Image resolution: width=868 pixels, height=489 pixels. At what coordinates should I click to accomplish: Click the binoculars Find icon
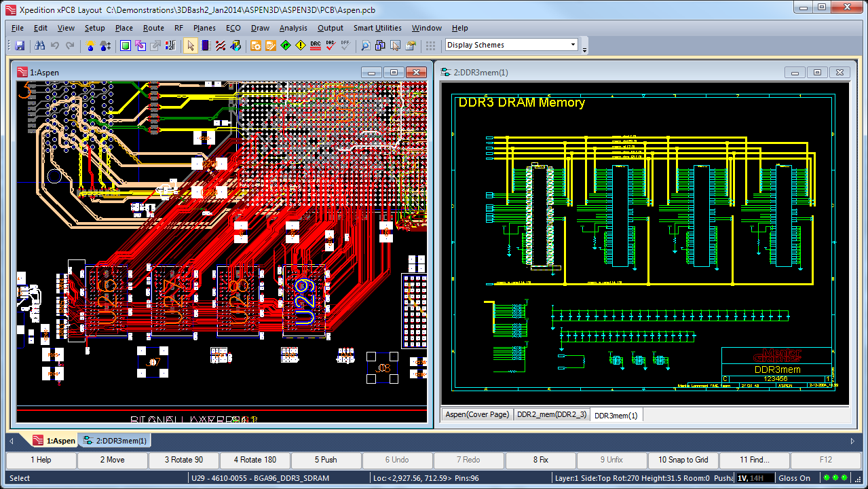pyautogui.click(x=39, y=46)
